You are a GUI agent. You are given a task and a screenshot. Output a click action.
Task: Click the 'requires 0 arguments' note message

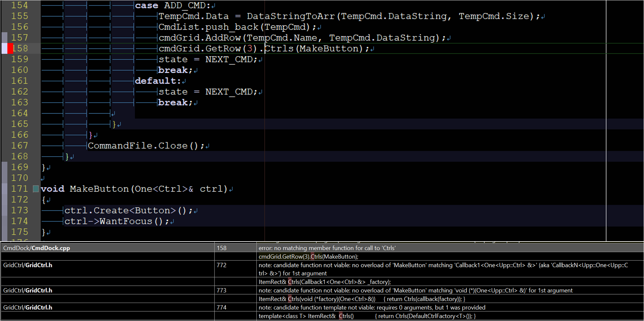pos(372,307)
